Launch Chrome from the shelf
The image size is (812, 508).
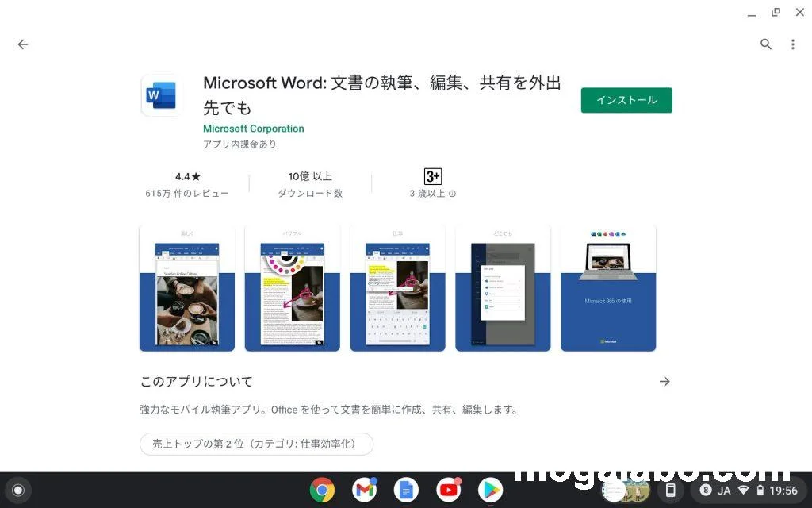coord(321,491)
